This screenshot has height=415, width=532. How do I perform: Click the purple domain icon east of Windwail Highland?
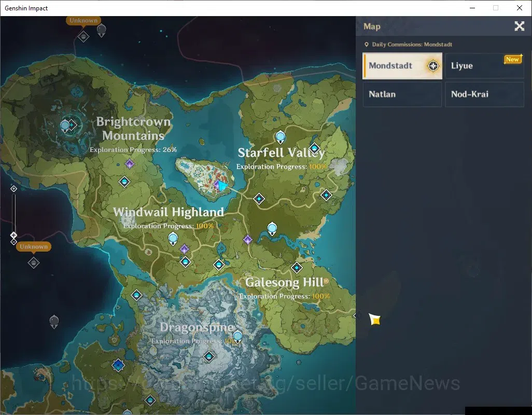[x=248, y=240]
